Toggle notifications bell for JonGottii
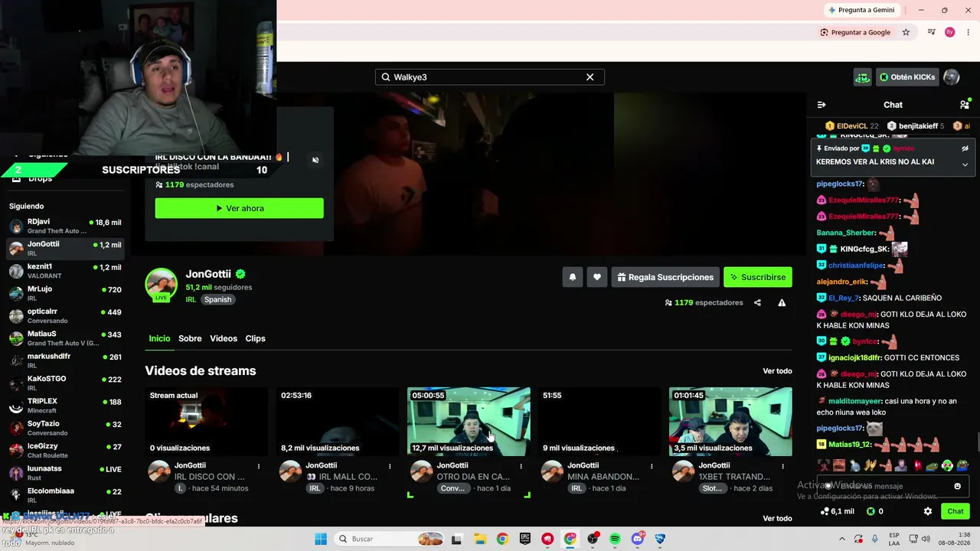 (x=572, y=277)
